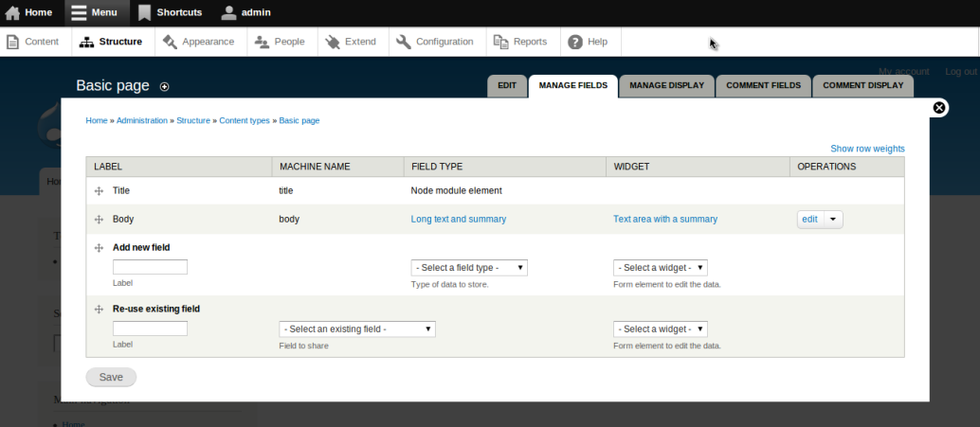The height and width of the screenshot is (427, 980).
Task: Click the Configuration wrench icon
Action: (x=404, y=42)
